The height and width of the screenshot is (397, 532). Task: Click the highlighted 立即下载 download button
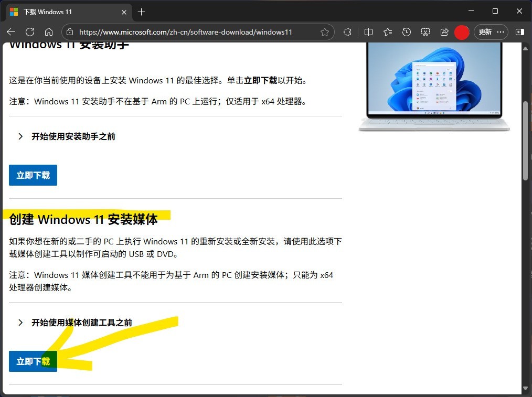[x=33, y=361]
